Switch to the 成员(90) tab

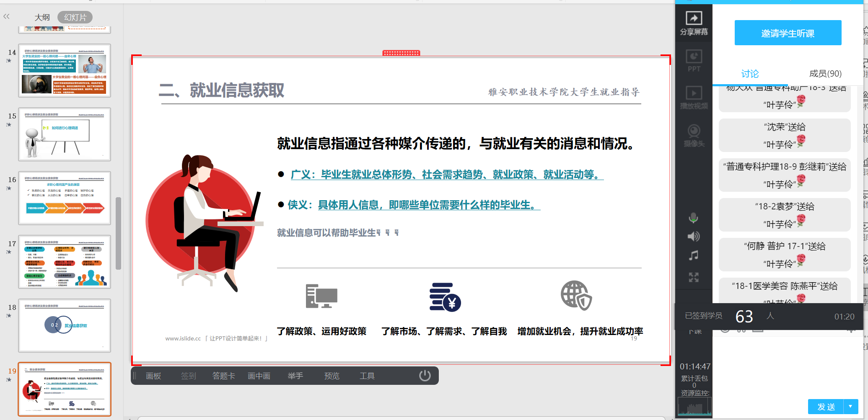click(x=825, y=74)
